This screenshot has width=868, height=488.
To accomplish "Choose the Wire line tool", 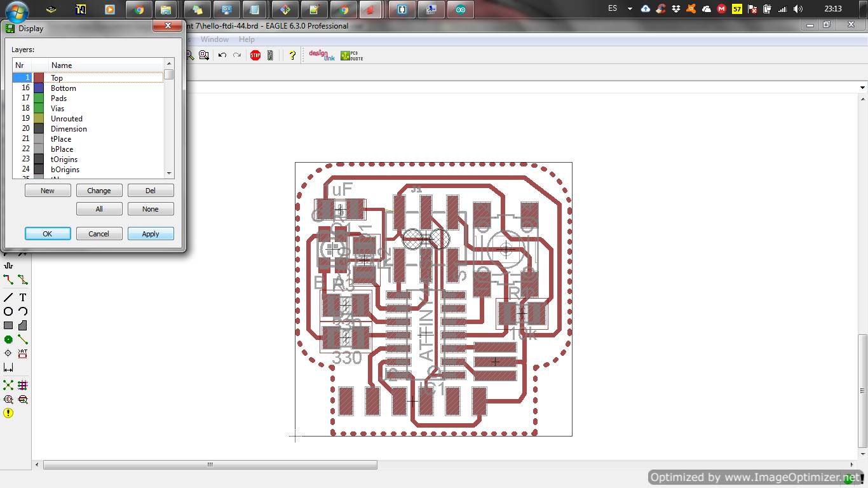I will coord(8,297).
